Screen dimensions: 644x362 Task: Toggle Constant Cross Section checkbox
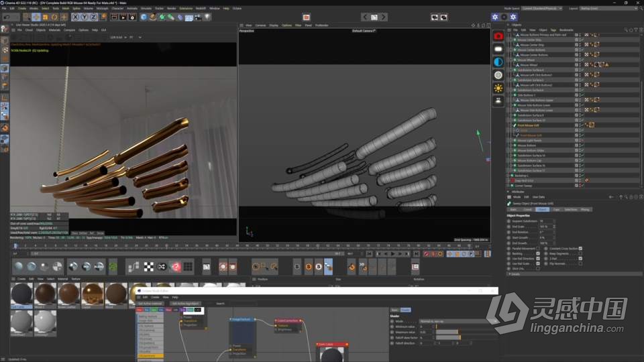click(x=580, y=249)
